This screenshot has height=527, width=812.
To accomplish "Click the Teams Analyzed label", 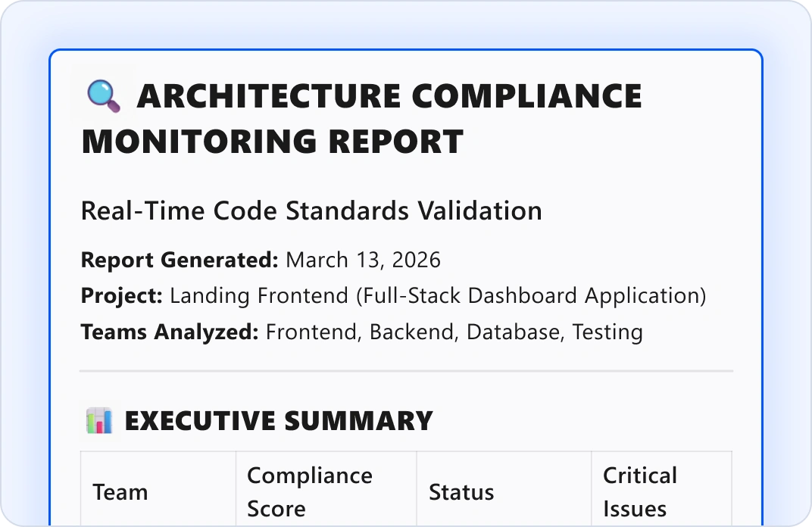I will tap(170, 332).
